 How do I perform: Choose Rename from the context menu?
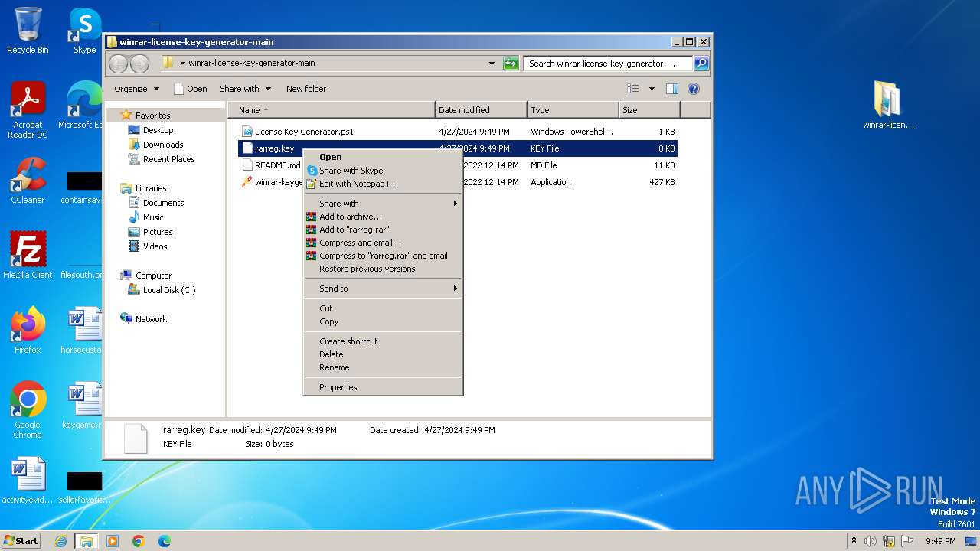pos(383,367)
